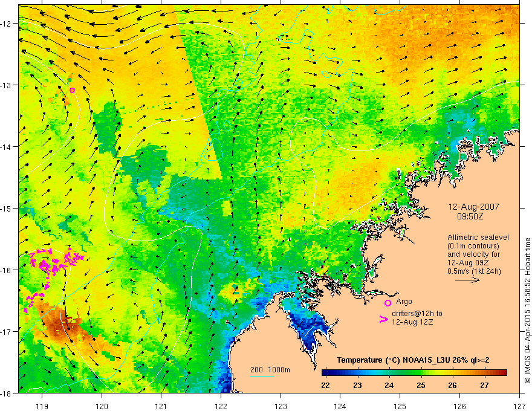Click the 0.5m/s velocity scale arrow
The height and width of the screenshot is (411, 532).
tap(467, 280)
